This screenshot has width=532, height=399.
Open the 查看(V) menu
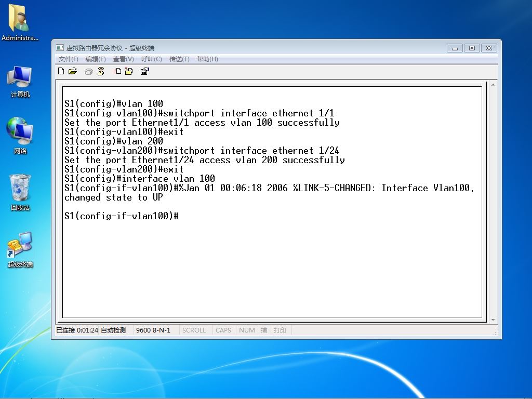coord(124,59)
